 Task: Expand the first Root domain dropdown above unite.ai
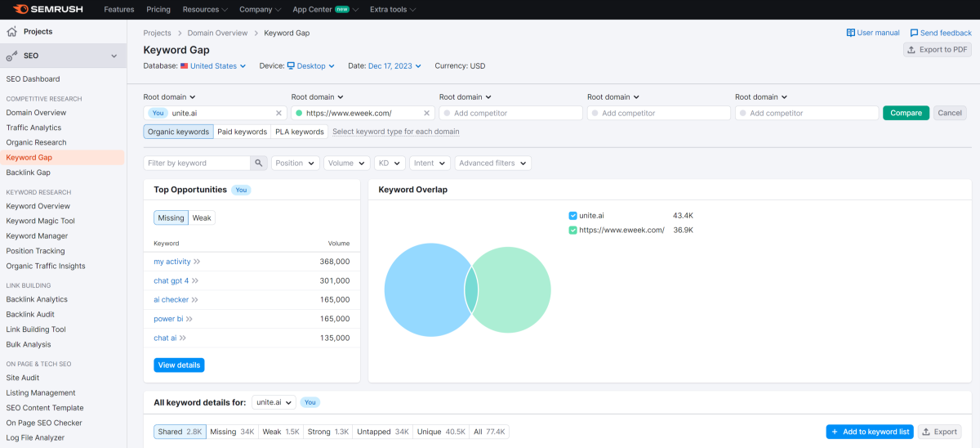pyautogui.click(x=170, y=97)
